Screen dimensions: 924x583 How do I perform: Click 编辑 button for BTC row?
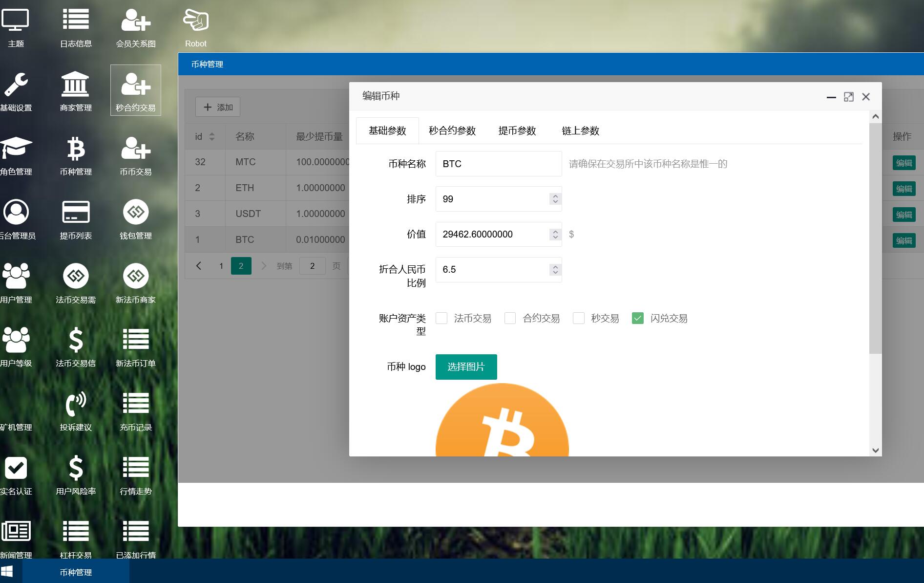pyautogui.click(x=904, y=240)
